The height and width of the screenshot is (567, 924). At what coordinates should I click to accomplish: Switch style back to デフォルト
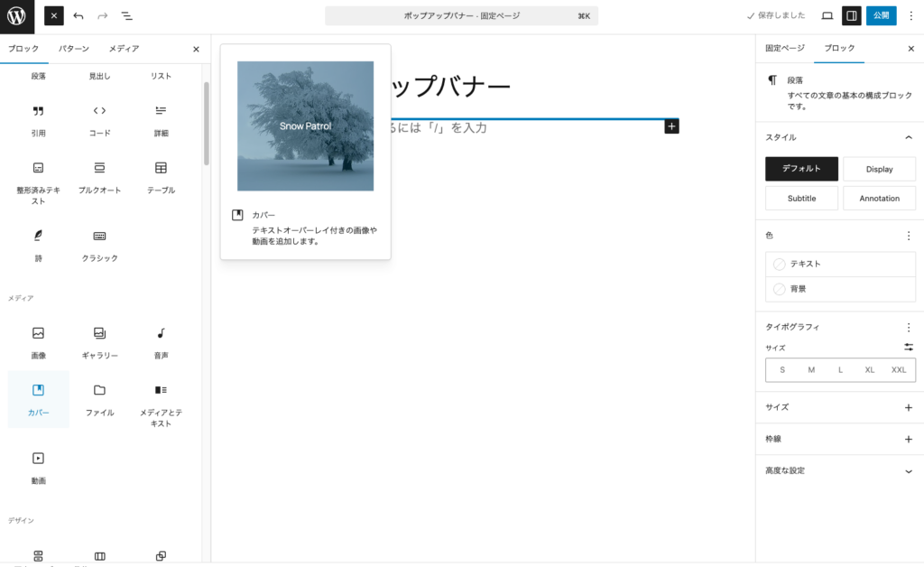pos(801,169)
